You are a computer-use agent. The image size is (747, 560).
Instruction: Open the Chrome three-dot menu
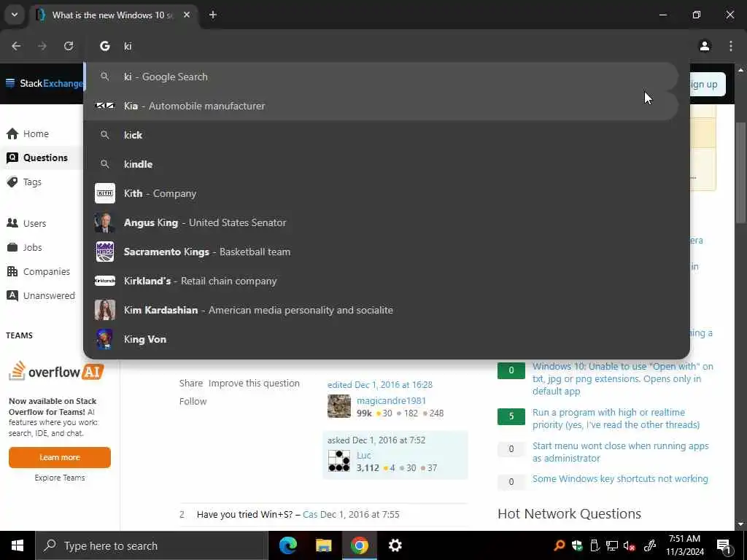point(731,46)
